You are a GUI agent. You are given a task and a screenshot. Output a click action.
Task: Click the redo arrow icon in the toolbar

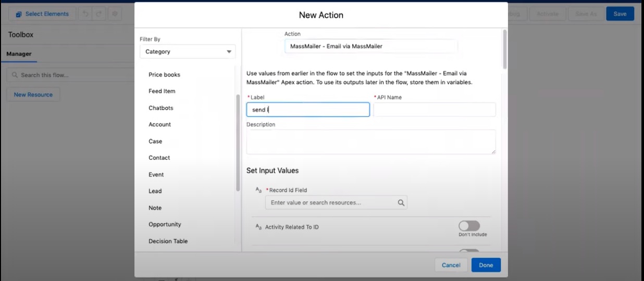100,14
